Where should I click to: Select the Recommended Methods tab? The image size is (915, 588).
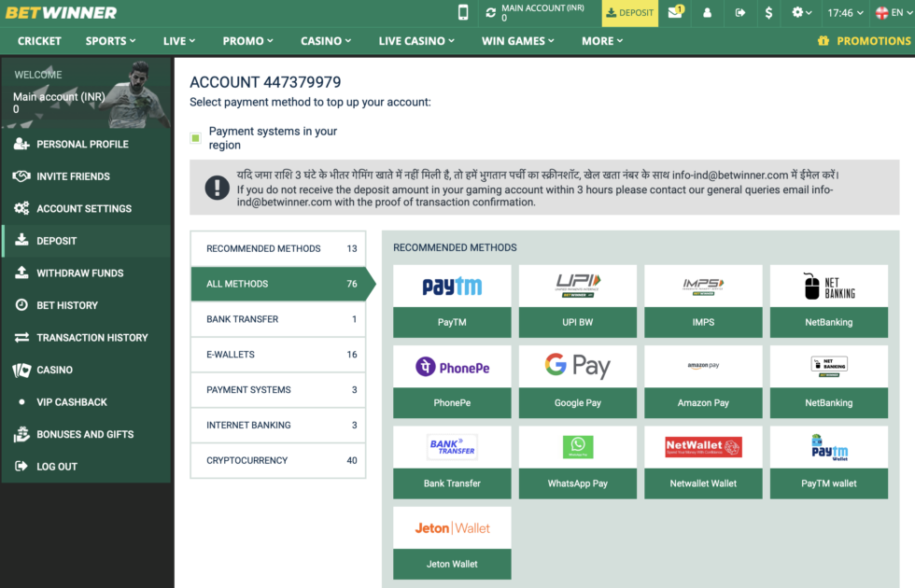(x=278, y=248)
